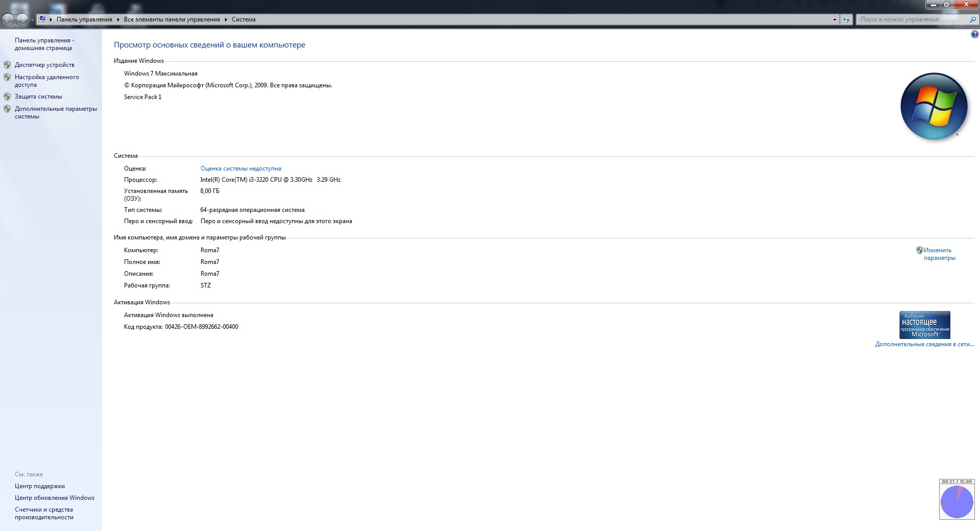Click processor text 'Intel(R) Core(TM) i3-3220'
Image resolution: width=980 pixels, height=531 pixels.
click(234, 180)
